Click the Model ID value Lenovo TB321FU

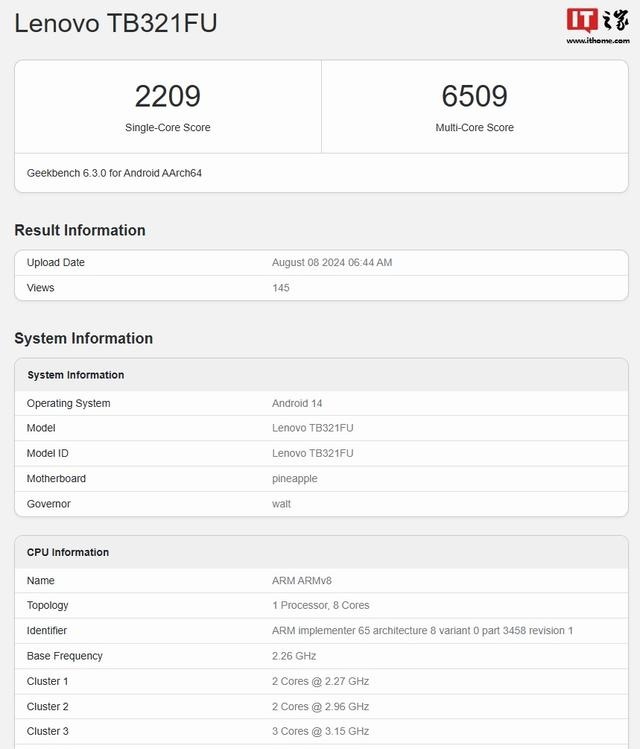click(313, 454)
